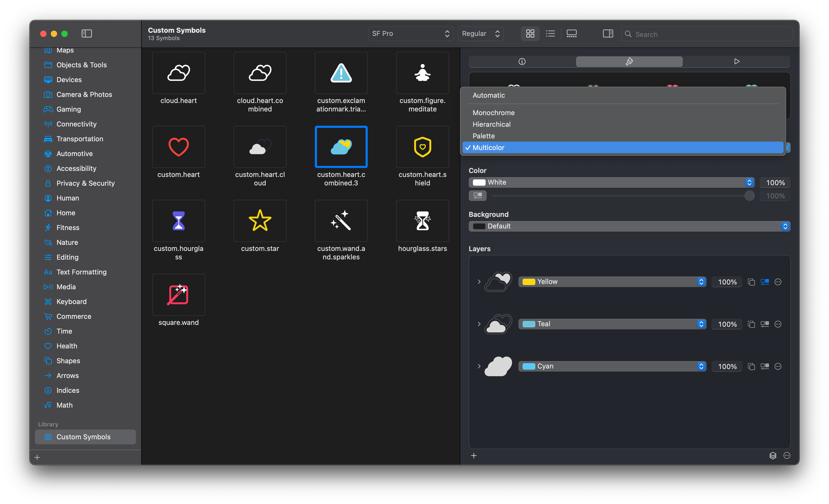This screenshot has width=829, height=504.
Task: Duplicate the Yellow layer
Action: click(752, 282)
